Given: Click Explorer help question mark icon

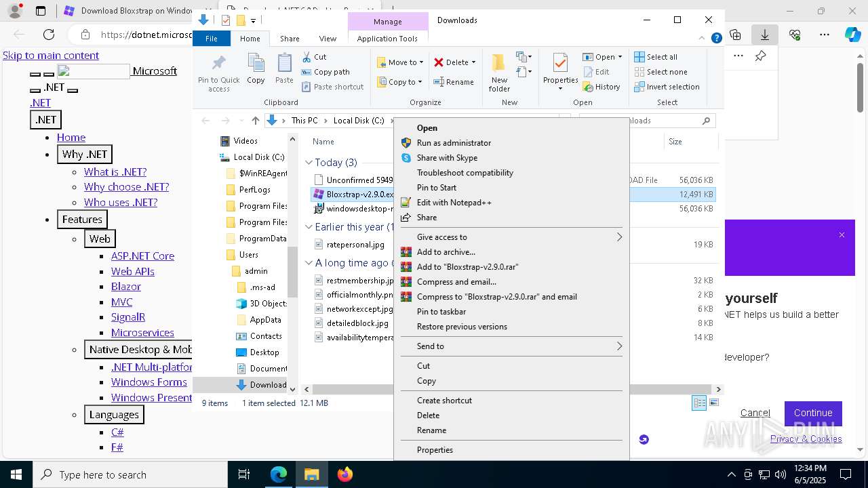Looking at the screenshot, I should 716,39.
